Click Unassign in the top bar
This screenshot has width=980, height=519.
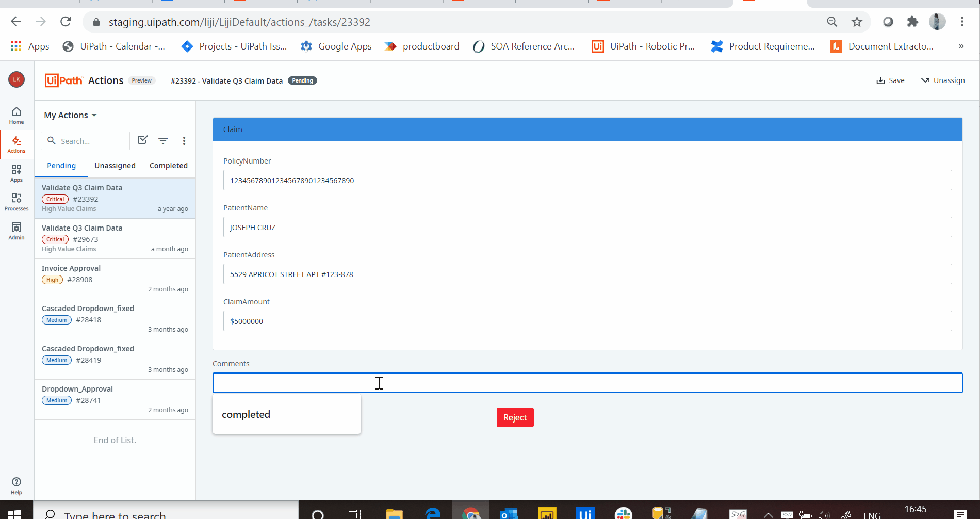click(943, 80)
